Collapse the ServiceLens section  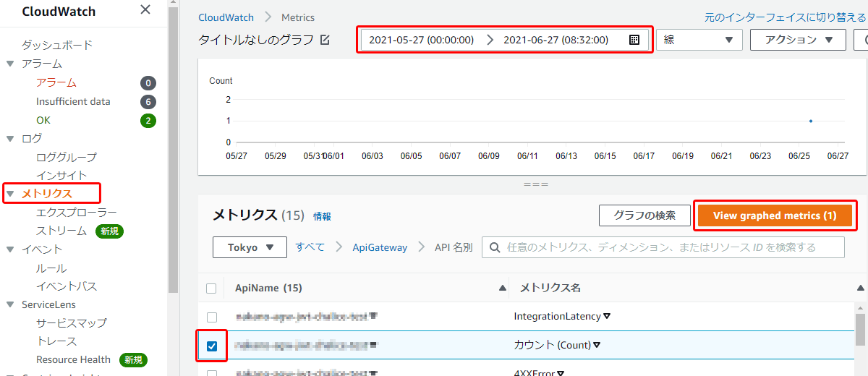click(x=10, y=304)
